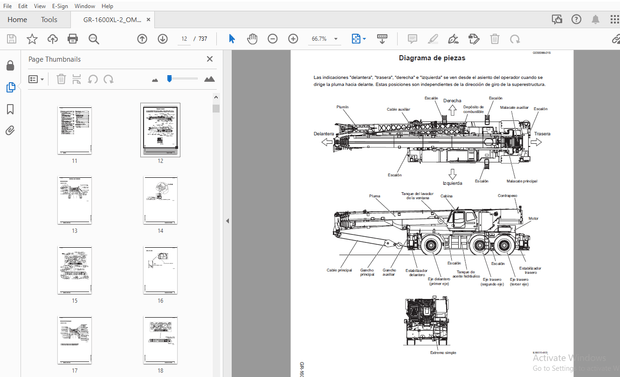Open the View menu

pos(40,6)
